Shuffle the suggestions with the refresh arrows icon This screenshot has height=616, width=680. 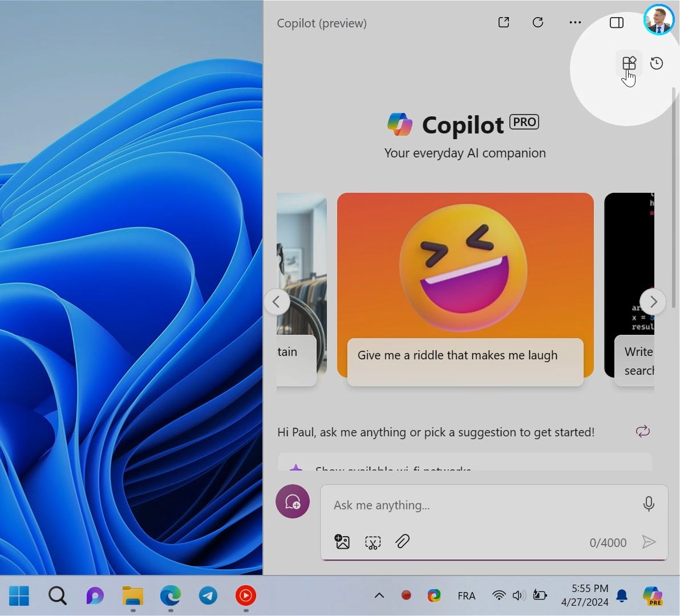(643, 431)
